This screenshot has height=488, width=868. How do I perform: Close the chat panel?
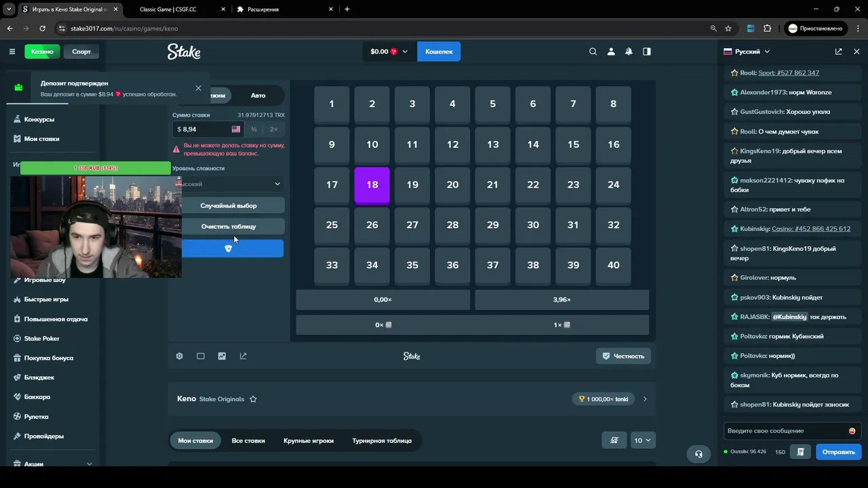point(856,52)
